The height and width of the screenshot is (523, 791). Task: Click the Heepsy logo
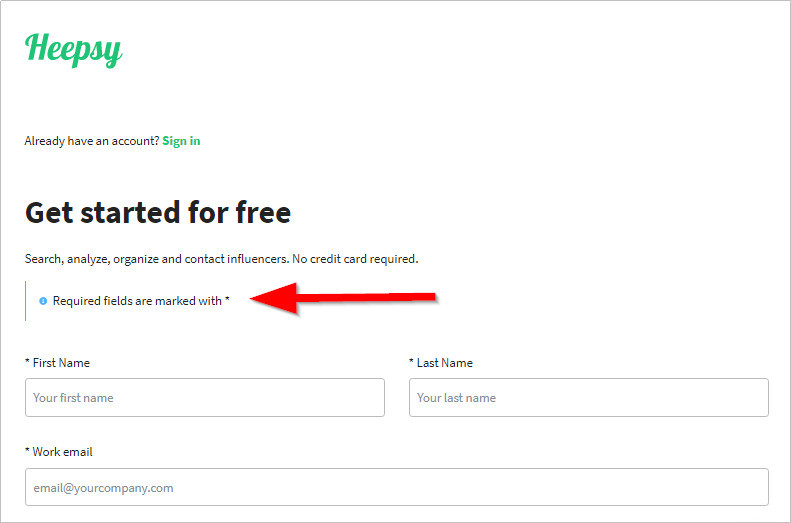point(74,49)
